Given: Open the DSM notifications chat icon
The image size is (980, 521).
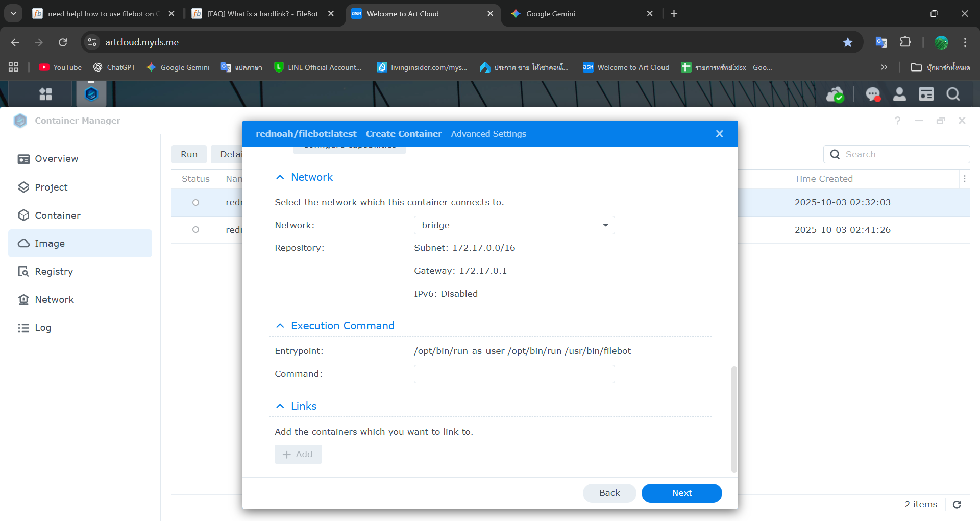Looking at the screenshot, I should (x=873, y=94).
